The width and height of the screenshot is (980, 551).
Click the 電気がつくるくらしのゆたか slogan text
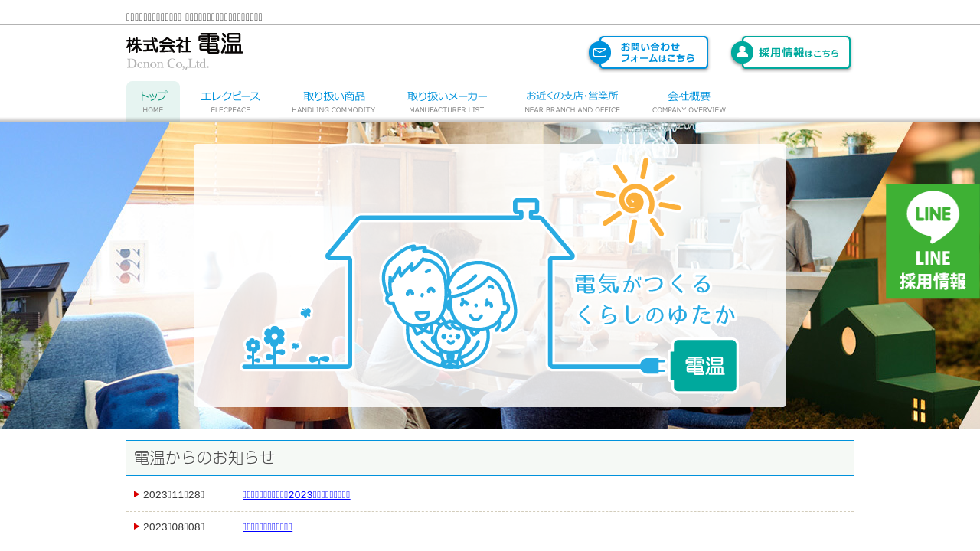pyautogui.click(x=655, y=298)
